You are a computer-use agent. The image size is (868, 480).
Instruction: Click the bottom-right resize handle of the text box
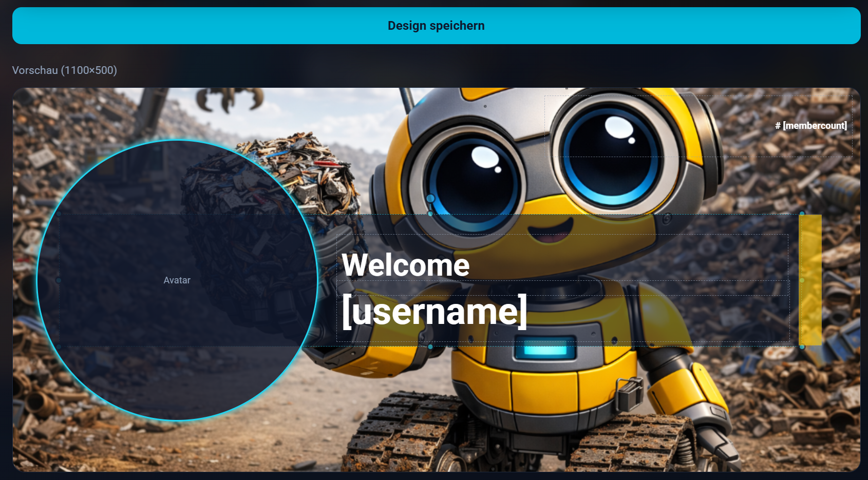point(801,347)
